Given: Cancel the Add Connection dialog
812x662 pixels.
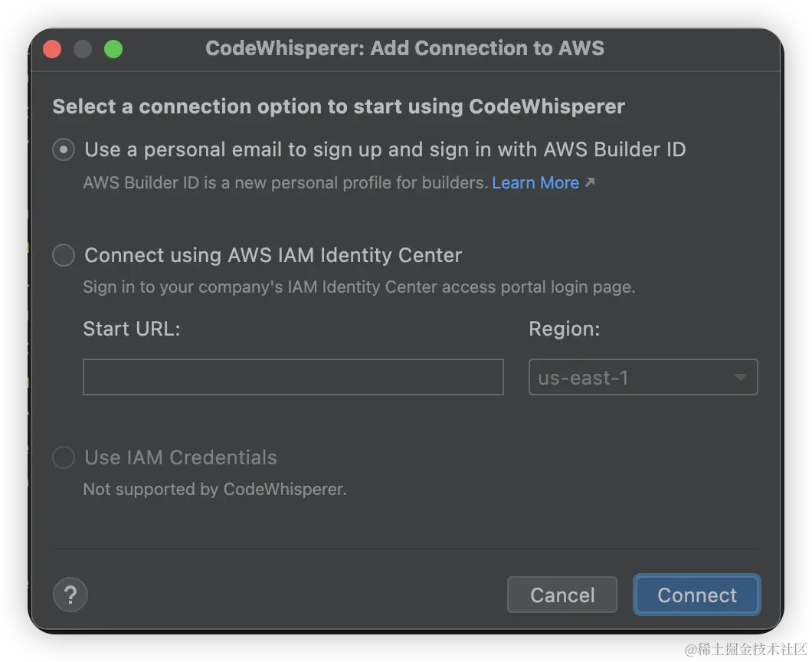Looking at the screenshot, I should (x=562, y=595).
